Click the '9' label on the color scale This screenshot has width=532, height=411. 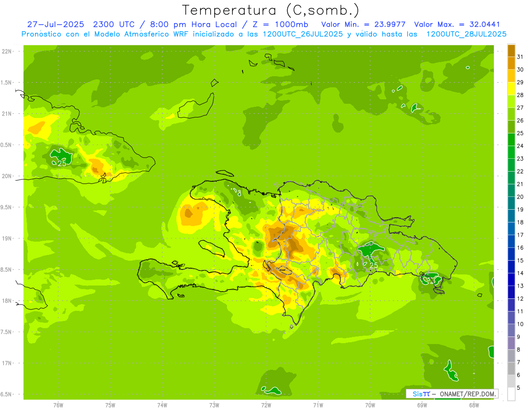[519, 337]
